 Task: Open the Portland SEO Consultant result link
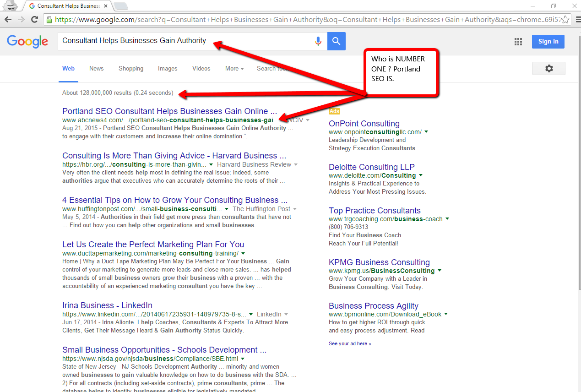coord(169,111)
